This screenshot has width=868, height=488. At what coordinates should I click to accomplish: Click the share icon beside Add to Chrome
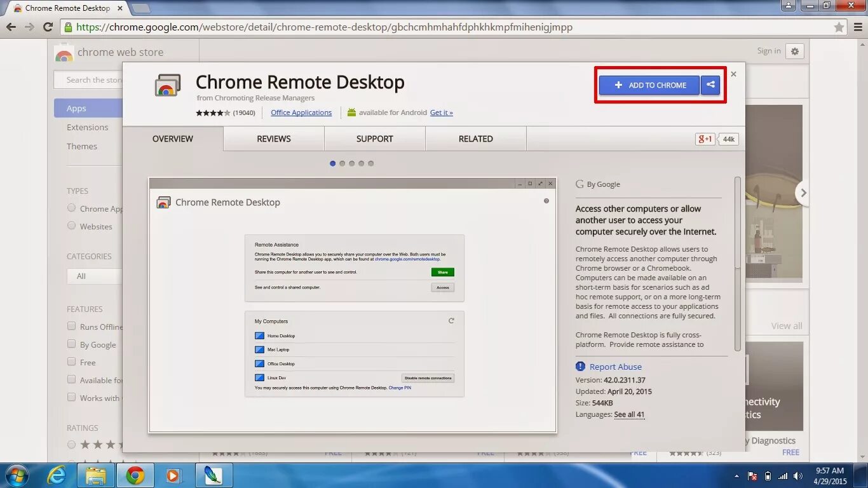tap(710, 85)
